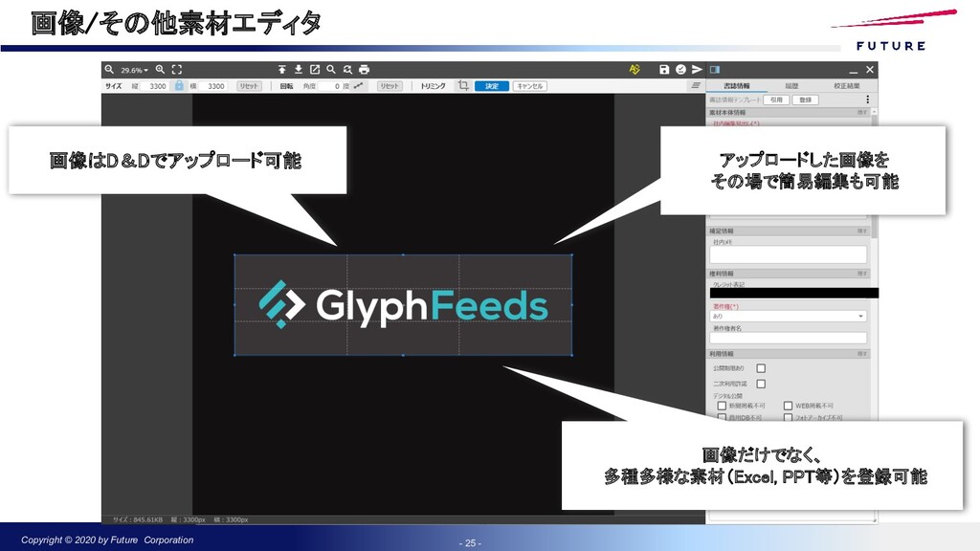Zoom in with the magnifier plus icon

161,69
